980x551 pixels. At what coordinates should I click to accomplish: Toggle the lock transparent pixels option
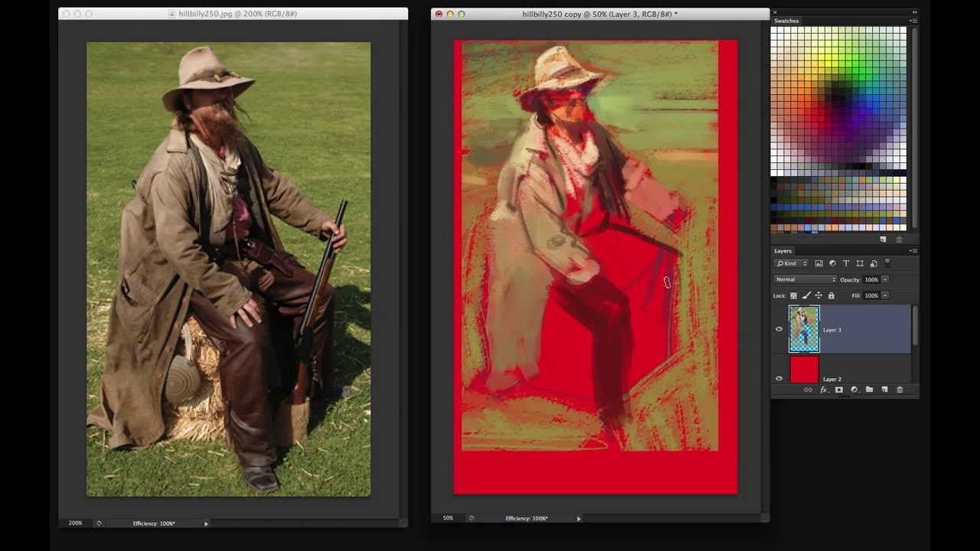coord(793,295)
